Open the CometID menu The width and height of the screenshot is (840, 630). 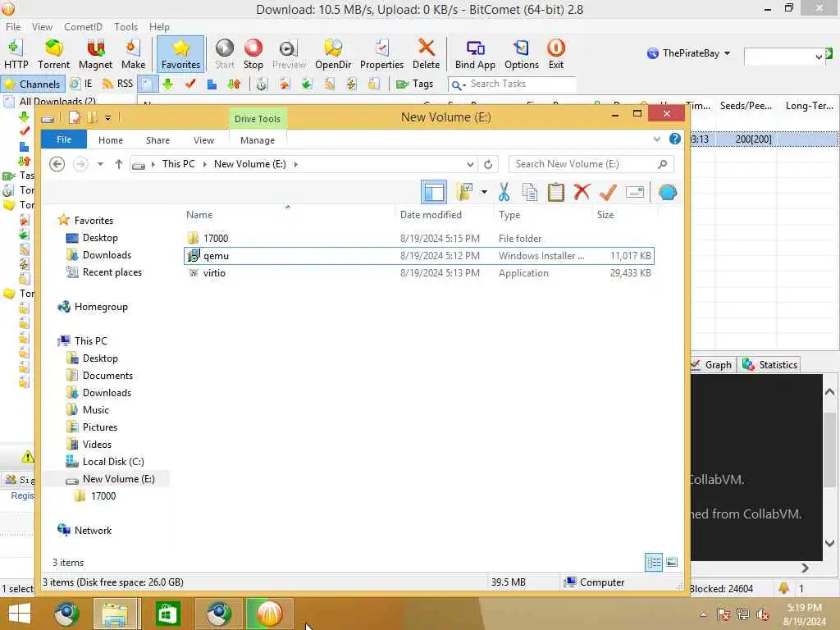(83, 27)
